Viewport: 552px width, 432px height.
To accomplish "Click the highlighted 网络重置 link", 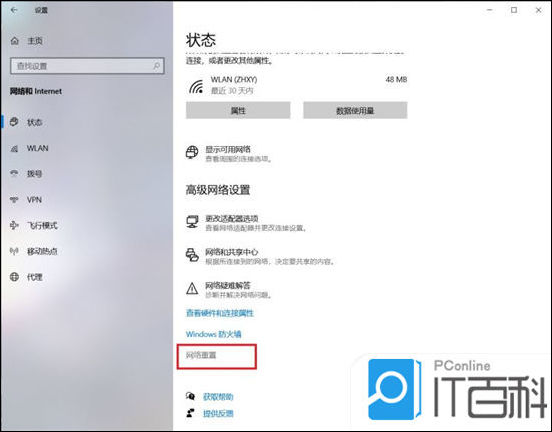I will click(201, 355).
